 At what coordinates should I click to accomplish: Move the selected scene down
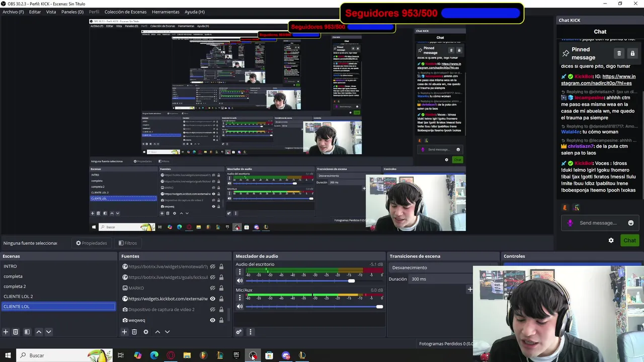point(49,332)
